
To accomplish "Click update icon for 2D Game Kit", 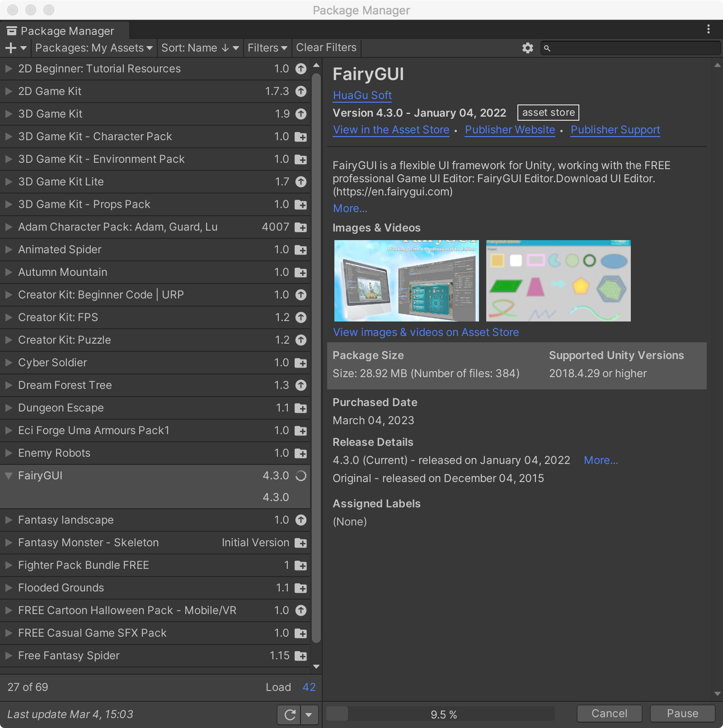I will click(301, 91).
